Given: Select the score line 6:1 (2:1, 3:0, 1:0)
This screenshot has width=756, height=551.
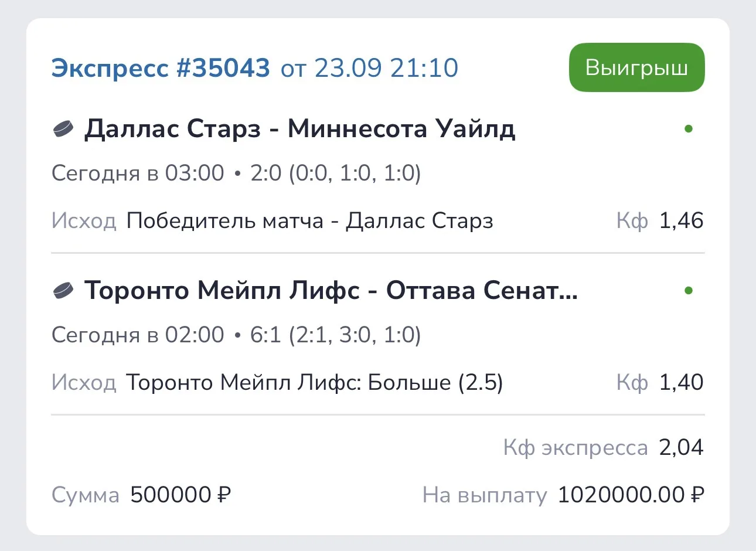Looking at the screenshot, I should pyautogui.click(x=336, y=335).
